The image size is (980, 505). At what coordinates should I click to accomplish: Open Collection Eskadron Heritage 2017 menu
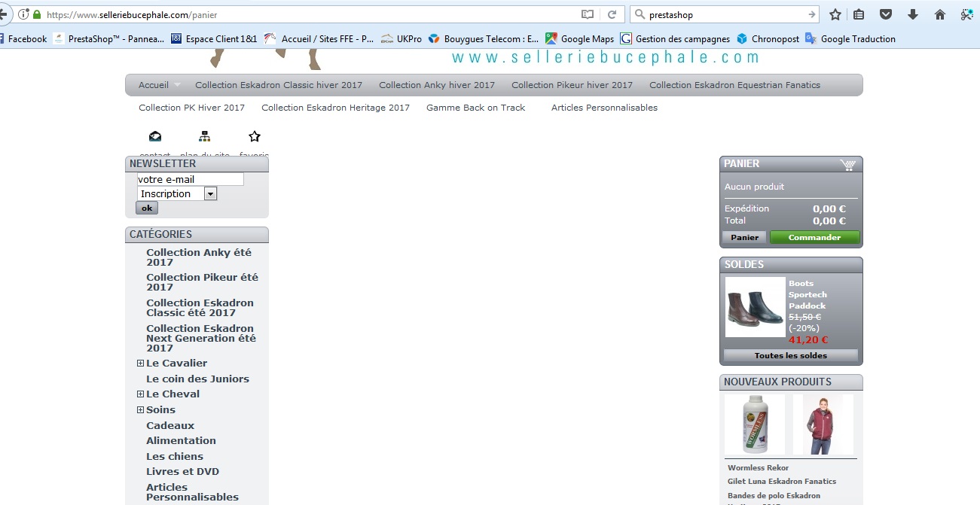coord(336,108)
